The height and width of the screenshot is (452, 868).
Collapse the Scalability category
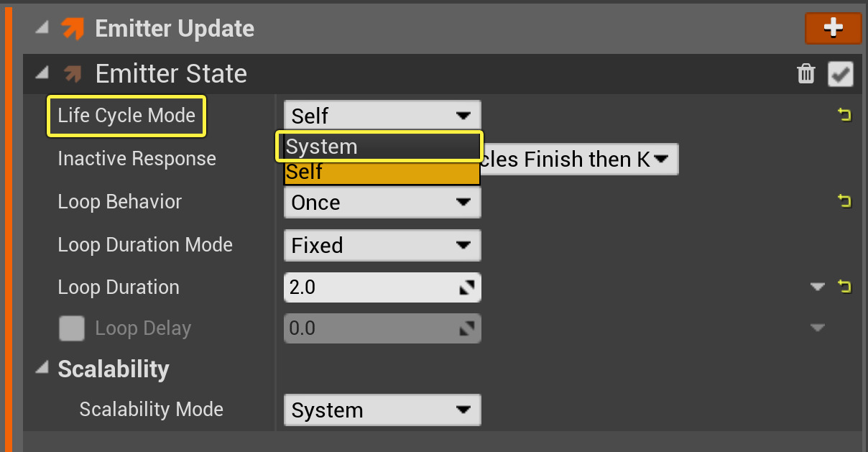pos(43,369)
